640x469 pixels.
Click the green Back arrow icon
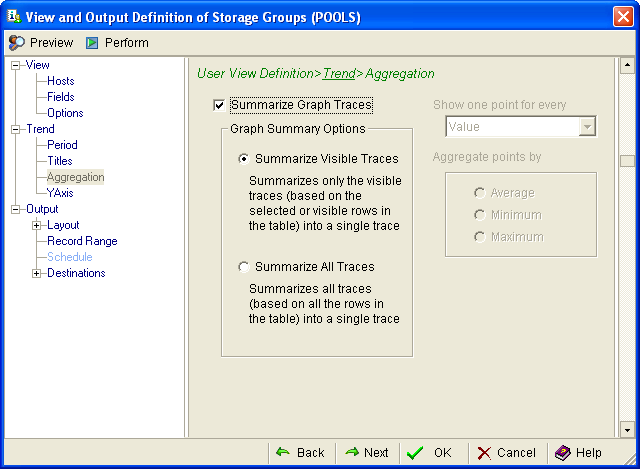(282, 452)
